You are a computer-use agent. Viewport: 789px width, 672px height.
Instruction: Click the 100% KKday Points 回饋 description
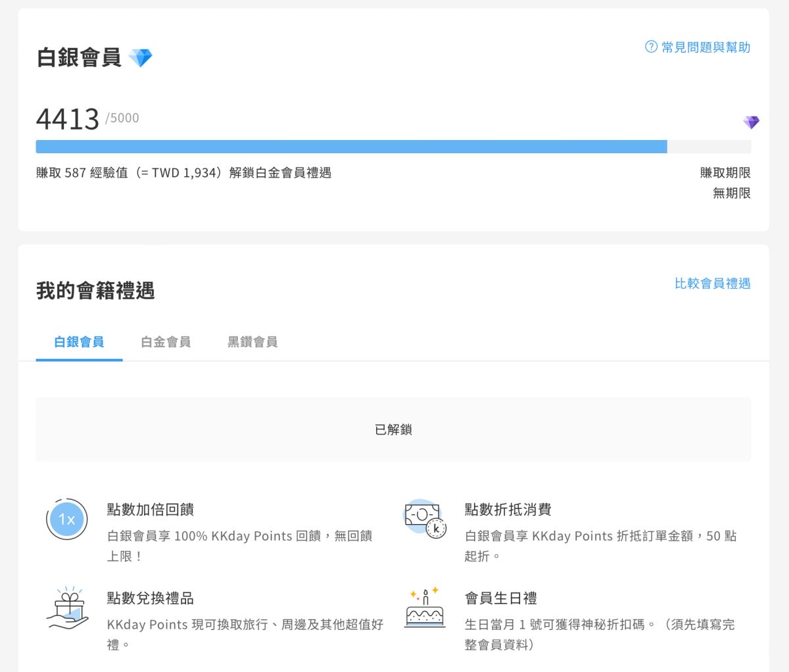[240, 546]
